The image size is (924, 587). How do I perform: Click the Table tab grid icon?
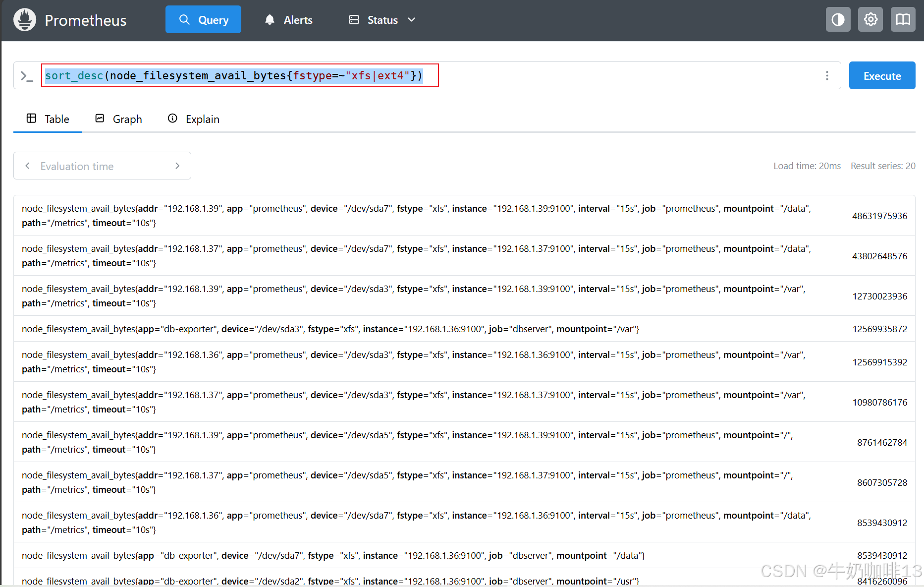[31, 118]
